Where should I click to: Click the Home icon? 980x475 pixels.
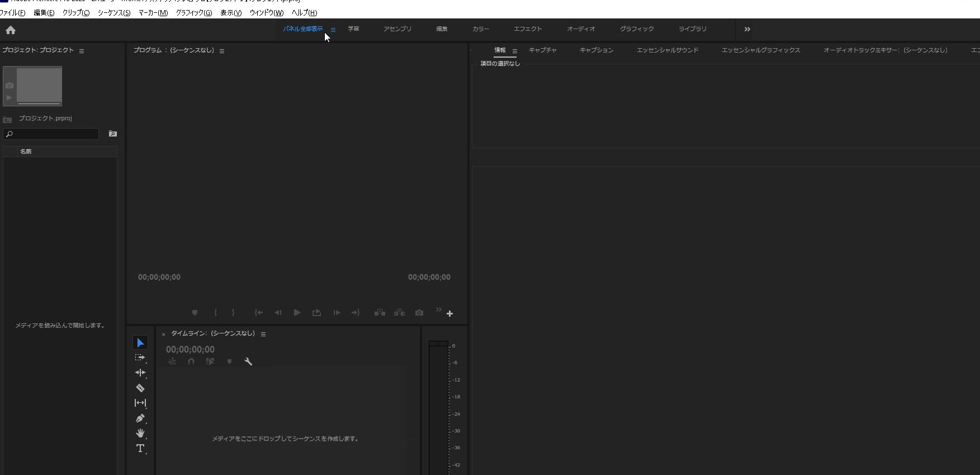[11, 30]
